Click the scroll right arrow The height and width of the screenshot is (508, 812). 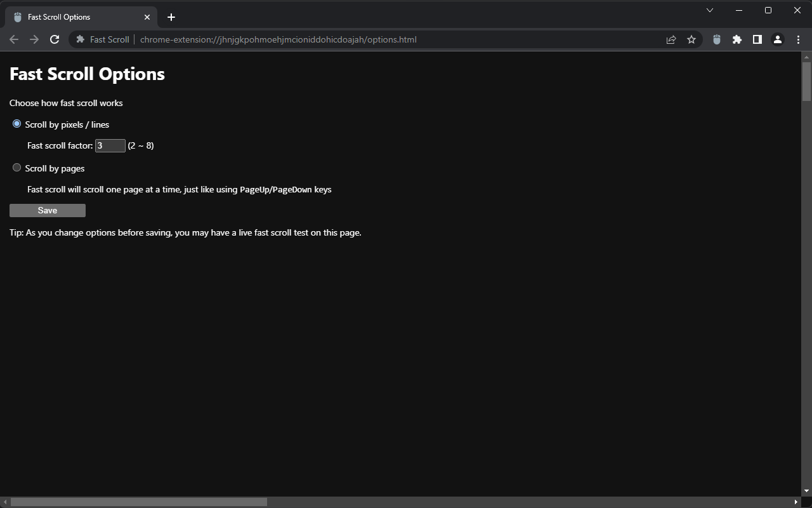pyautogui.click(x=796, y=502)
